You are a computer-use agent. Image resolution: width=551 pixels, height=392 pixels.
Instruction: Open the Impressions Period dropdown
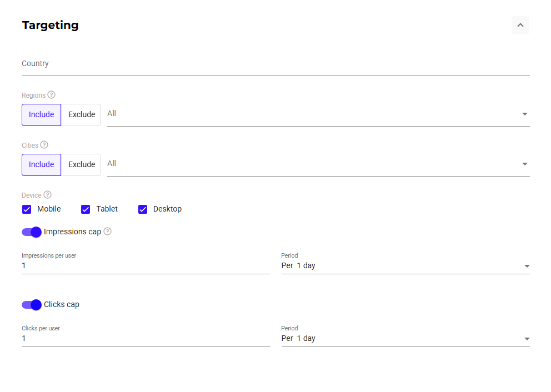[405, 266]
